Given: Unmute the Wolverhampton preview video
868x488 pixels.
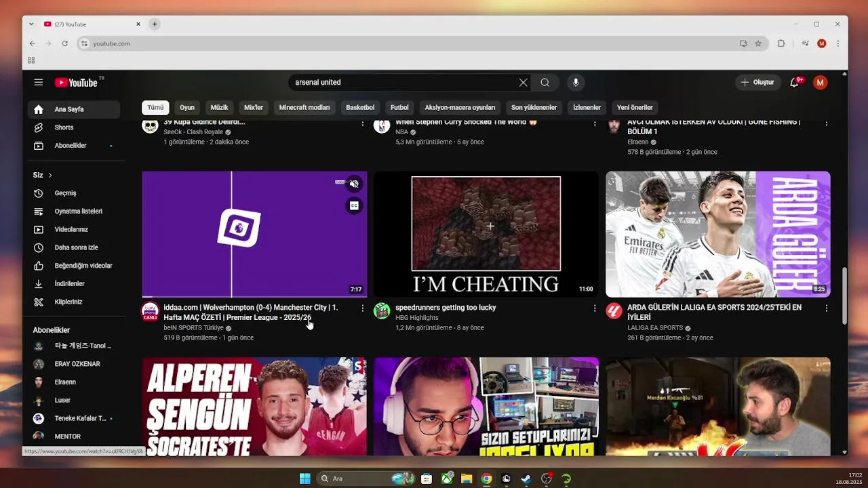Looking at the screenshot, I should point(354,184).
